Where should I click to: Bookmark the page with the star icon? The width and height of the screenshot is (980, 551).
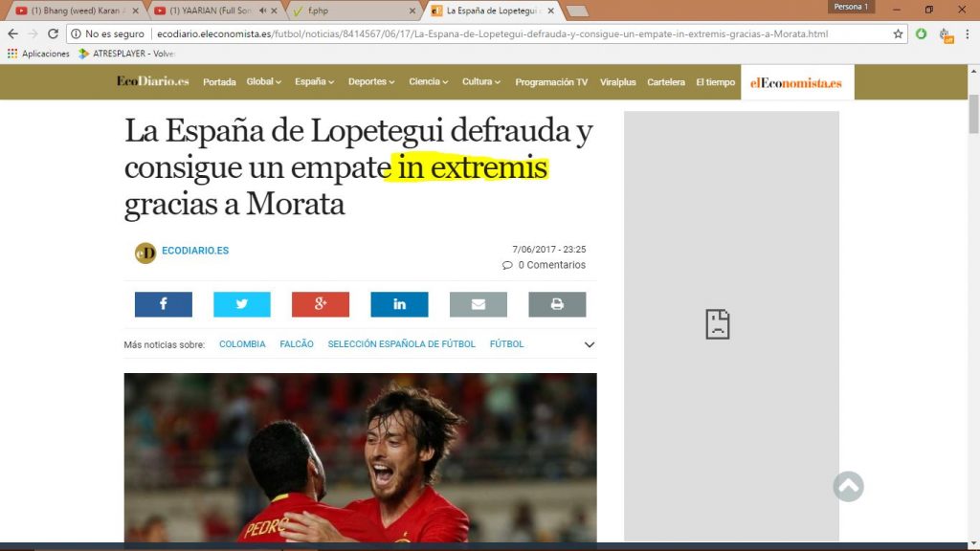897,33
